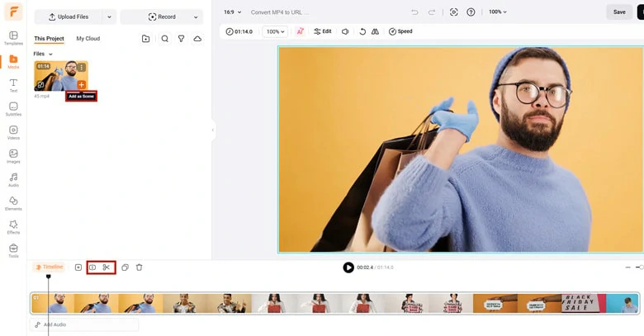Viewport: 644px width, 336px height.
Task: Create a new folder in media
Action: [146, 39]
